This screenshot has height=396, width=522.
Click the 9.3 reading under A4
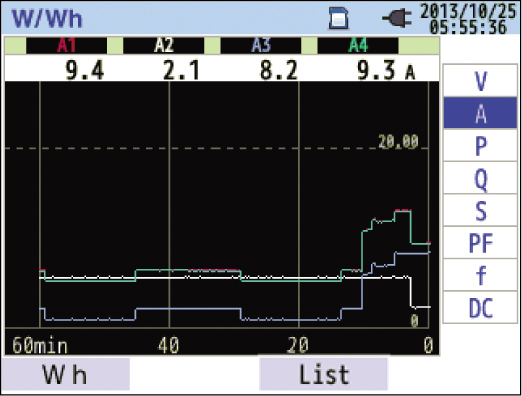(x=376, y=70)
